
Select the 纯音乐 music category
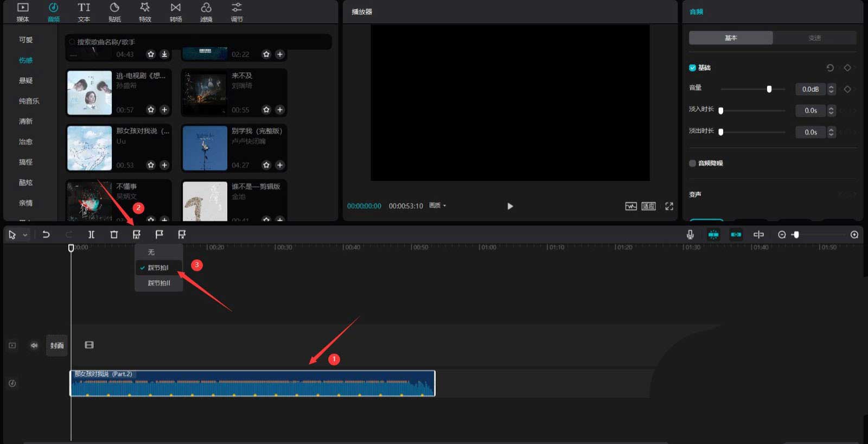pyautogui.click(x=29, y=101)
